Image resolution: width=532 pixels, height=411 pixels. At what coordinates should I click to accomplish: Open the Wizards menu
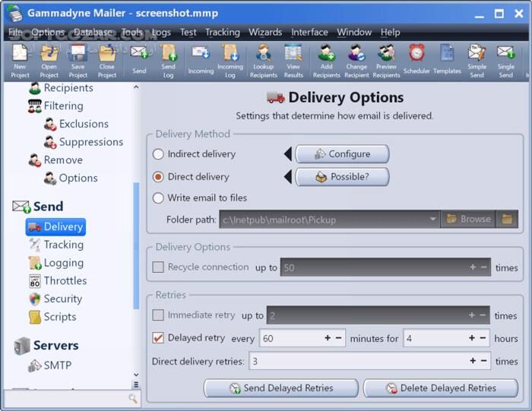point(265,32)
